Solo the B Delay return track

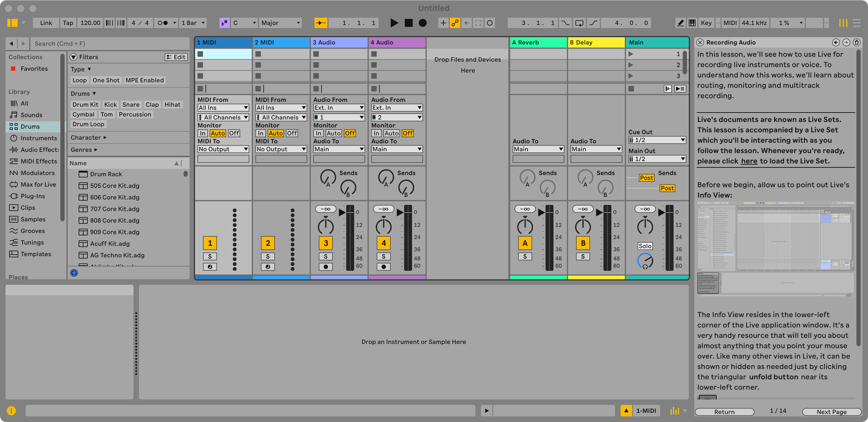583,256
